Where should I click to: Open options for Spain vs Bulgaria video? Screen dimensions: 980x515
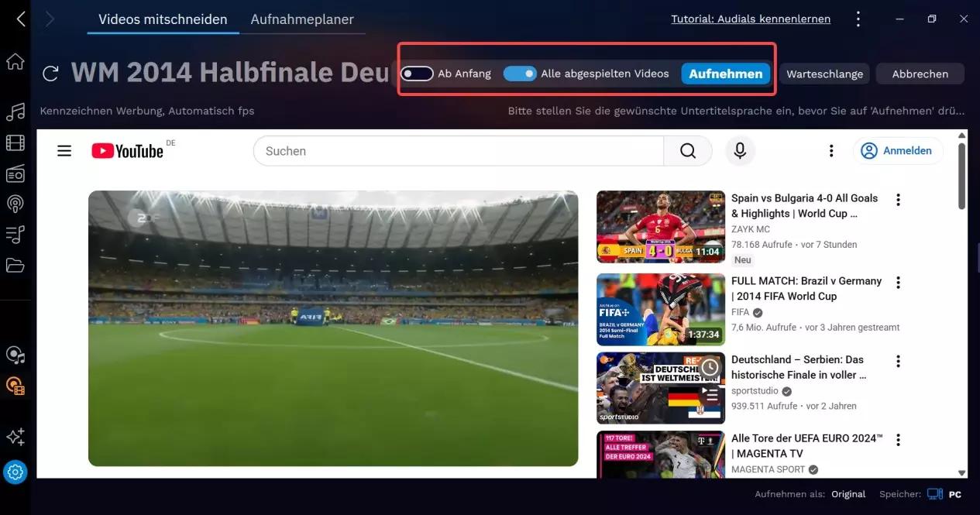point(899,200)
